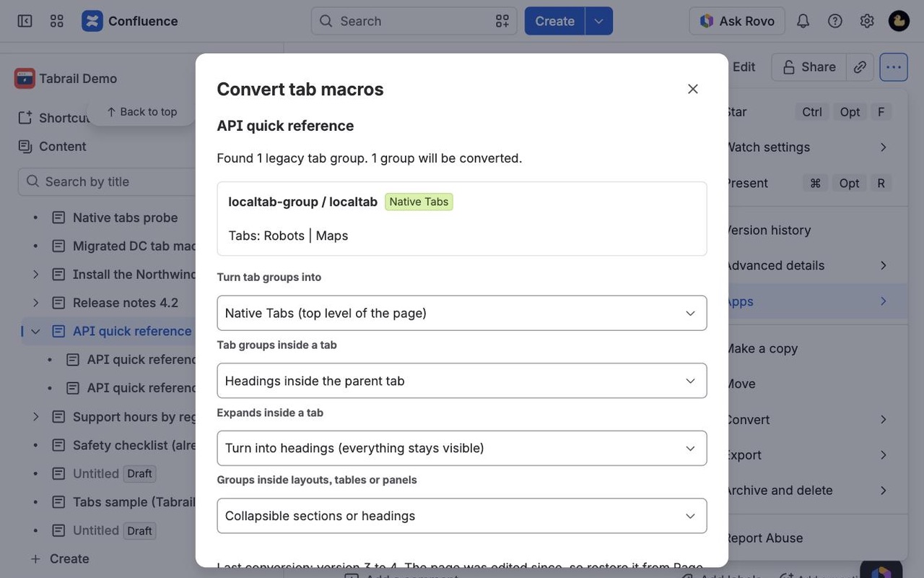Open the Tab groups inside a tab dropdown
The height and width of the screenshot is (578, 924).
[x=462, y=381]
